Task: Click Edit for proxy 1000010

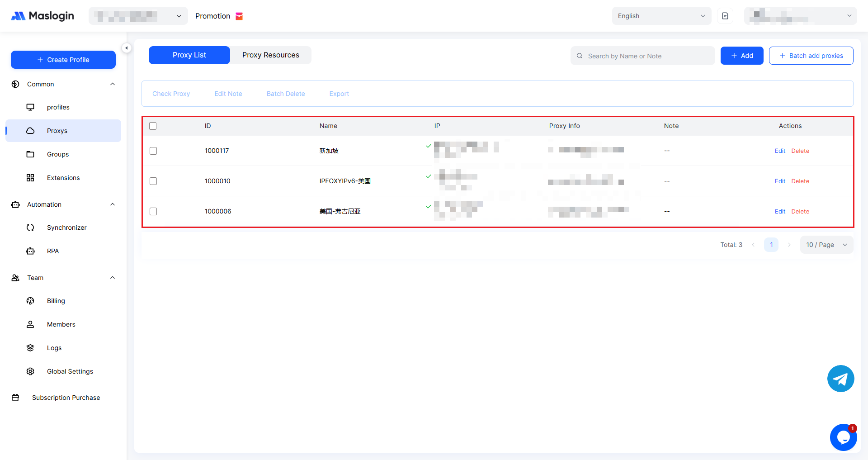Action: 780,181
